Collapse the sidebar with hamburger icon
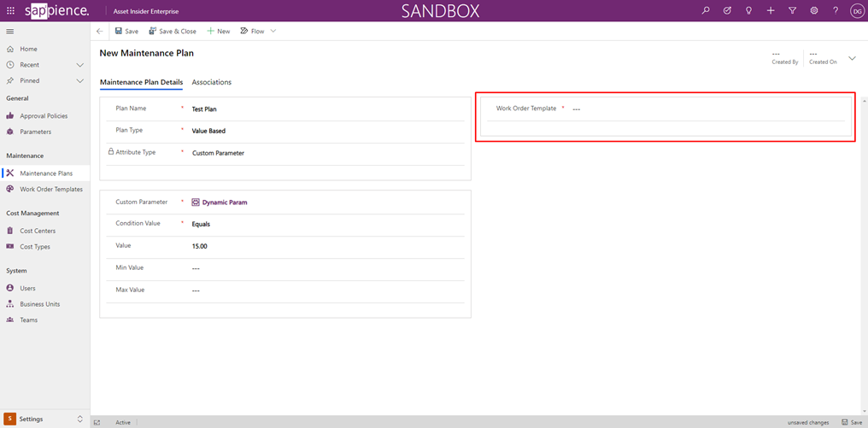The image size is (868, 428). click(x=10, y=32)
